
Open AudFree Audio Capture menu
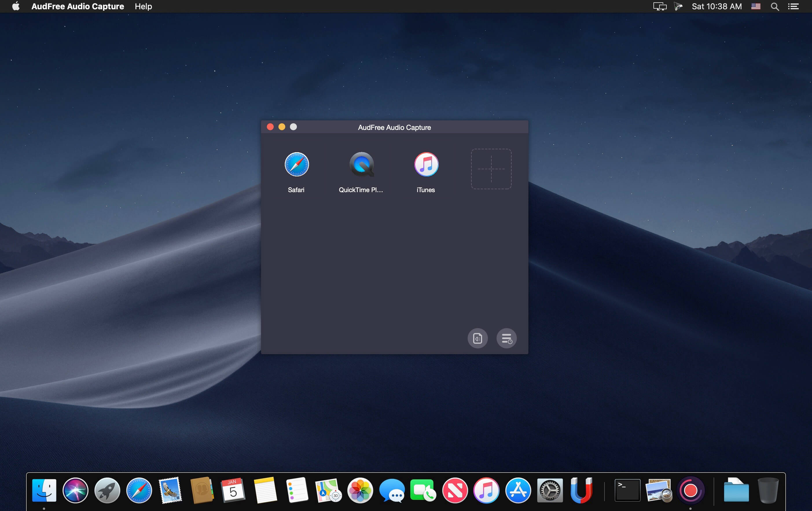78,6
